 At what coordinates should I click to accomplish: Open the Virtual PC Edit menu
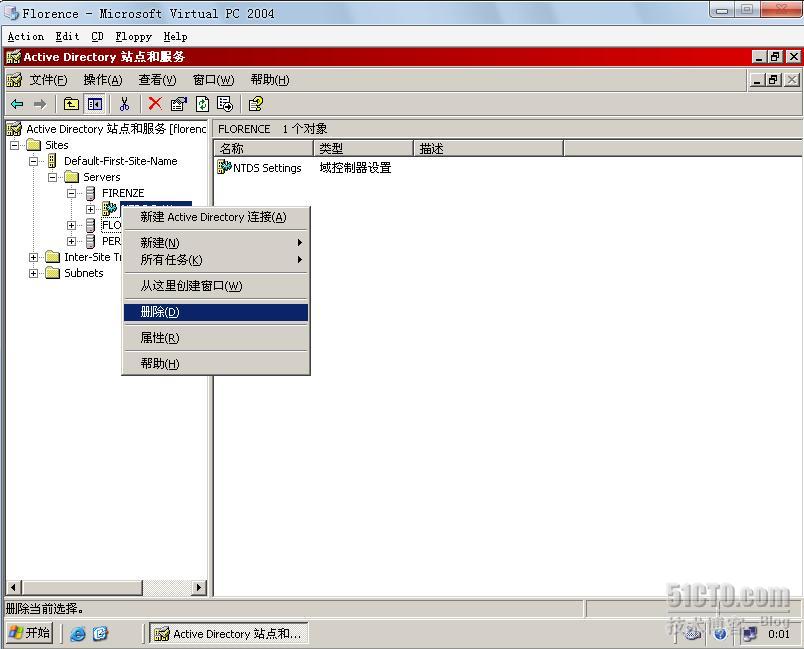click(x=67, y=36)
